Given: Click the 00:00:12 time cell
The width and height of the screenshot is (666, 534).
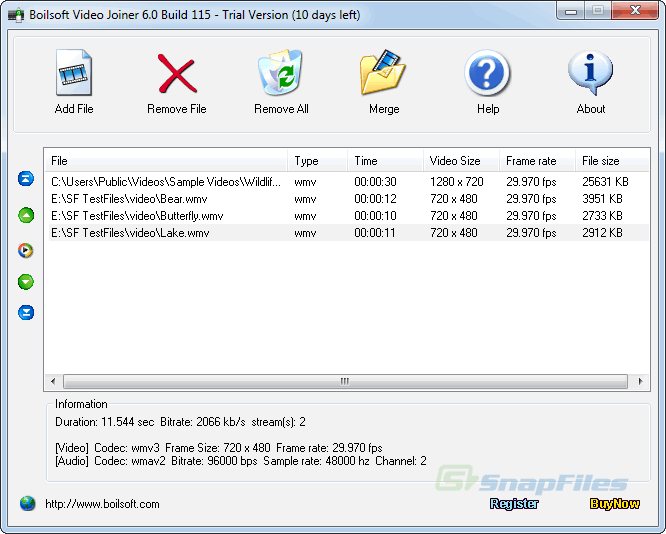Looking at the screenshot, I should (x=375, y=199).
